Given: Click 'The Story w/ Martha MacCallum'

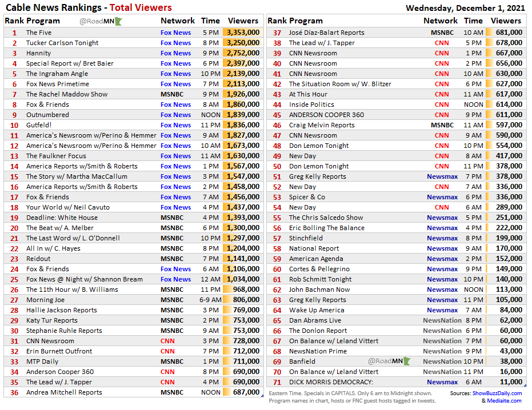Looking at the screenshot, I should tap(77, 176).
